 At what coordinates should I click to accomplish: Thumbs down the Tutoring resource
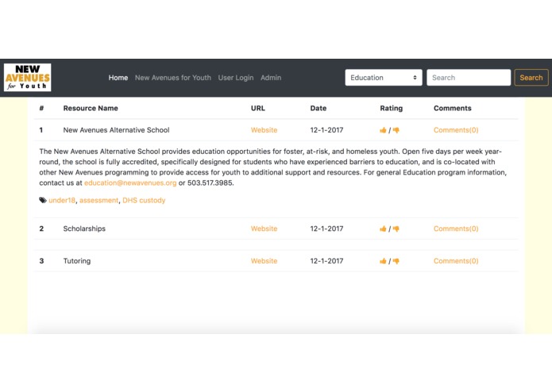(396, 261)
